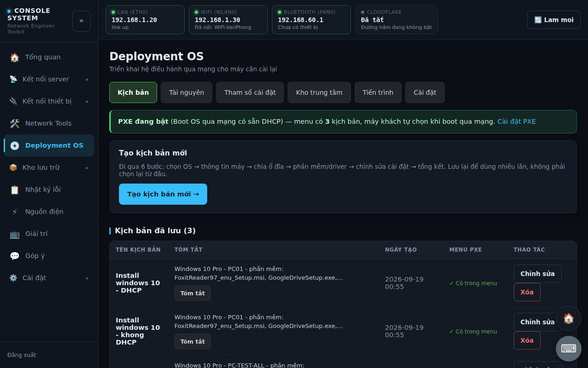Image resolution: width=588 pixels, height=368 pixels.
Task: Open the CLOUDFLARE status card
Action: tap(396, 20)
